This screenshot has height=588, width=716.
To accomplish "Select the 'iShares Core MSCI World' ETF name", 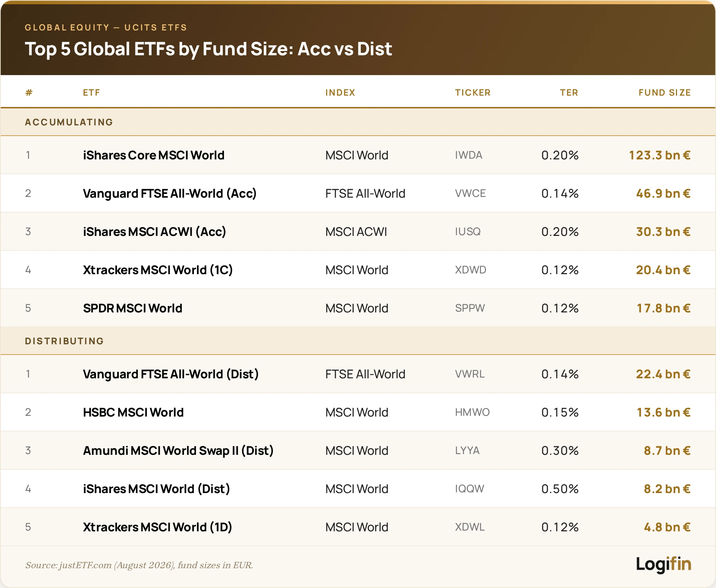I will (x=154, y=155).
